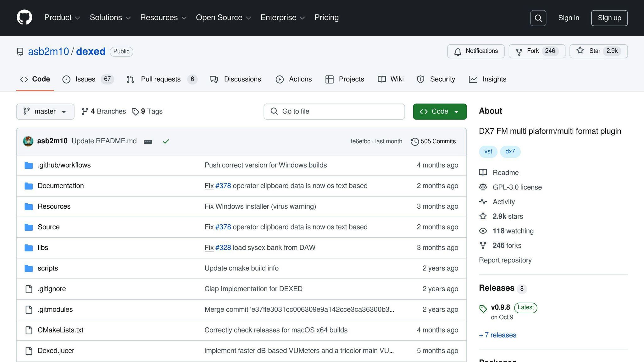Open the green Code dropdown
This screenshot has width=644, height=362.
440,112
